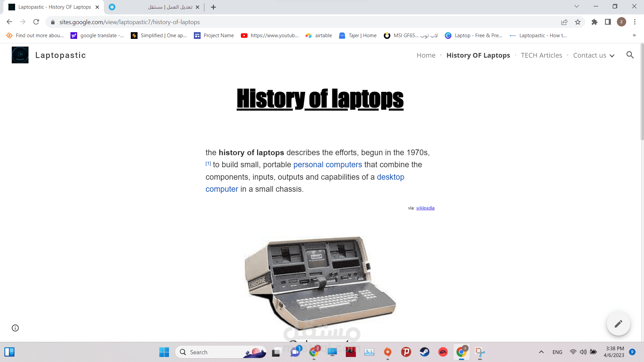Viewport: 644px width, 362px height.
Task: Bookmark page with the star icon
Action: (578, 22)
